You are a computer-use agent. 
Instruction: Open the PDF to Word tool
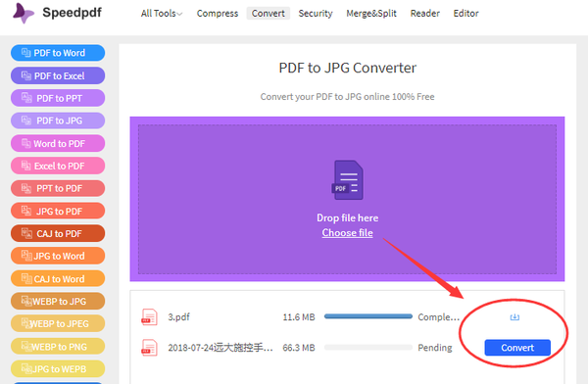tap(58, 53)
